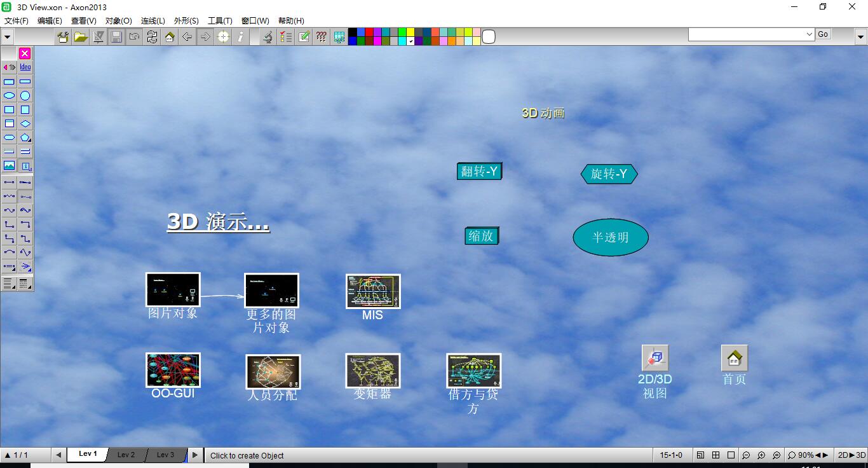Screen dimensions: 868x468
Task: Expand the dropdown arrow at toolbar's left end
Action: tap(8, 37)
